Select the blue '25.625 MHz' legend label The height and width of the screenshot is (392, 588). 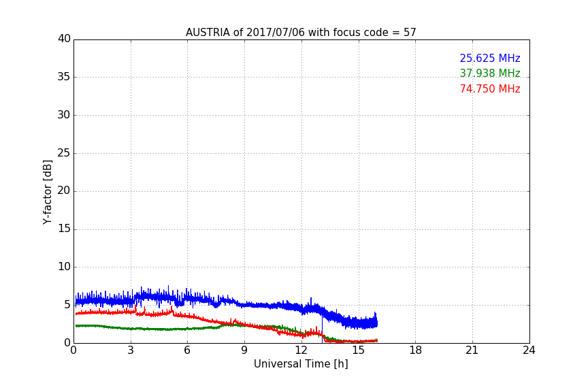(490, 59)
